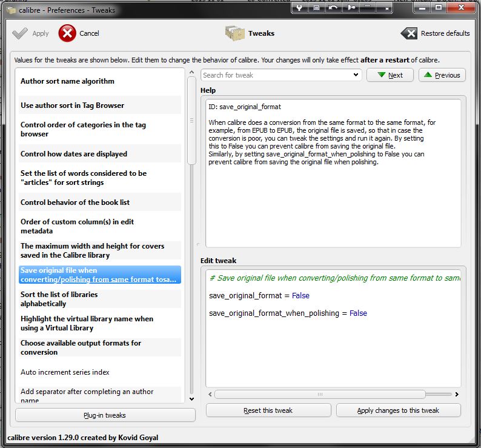Click the Cancel label
Image resolution: width=481 pixels, height=448 pixels.
point(89,33)
